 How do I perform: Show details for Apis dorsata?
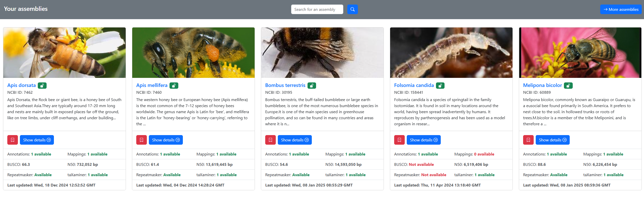tap(37, 140)
